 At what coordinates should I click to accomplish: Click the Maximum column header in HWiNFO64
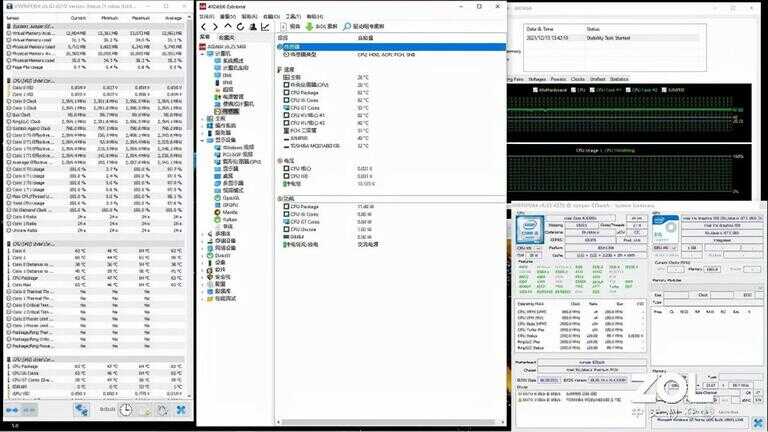pos(141,17)
